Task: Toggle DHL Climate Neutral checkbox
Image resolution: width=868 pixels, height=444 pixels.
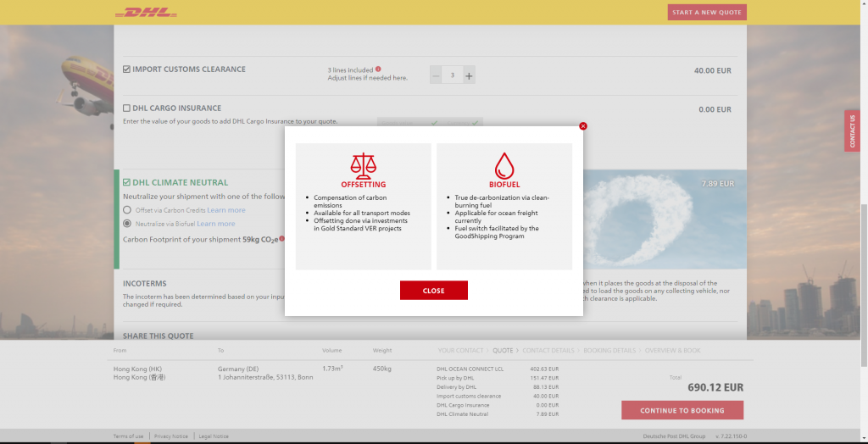Action: point(127,182)
